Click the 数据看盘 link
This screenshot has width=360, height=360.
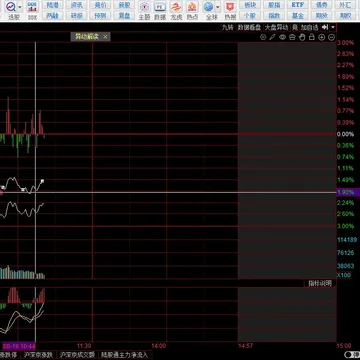click(249, 27)
